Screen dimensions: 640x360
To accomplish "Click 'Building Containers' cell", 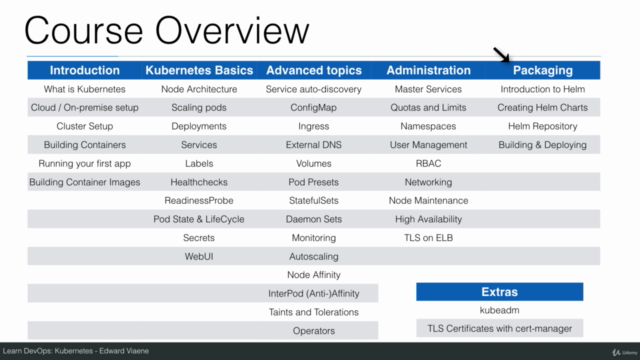I will tap(84, 144).
